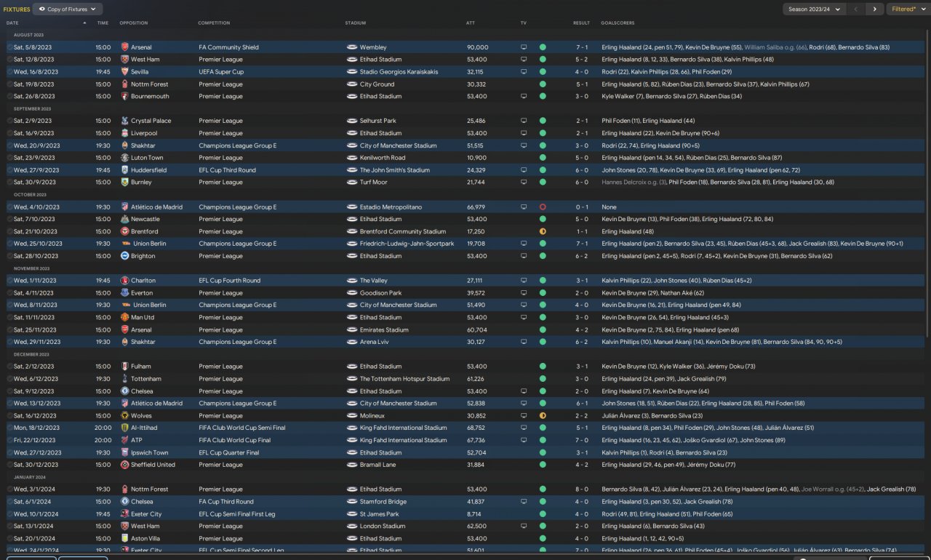Click the orange result dot in the Brentford row
The image size is (931, 560).
[x=543, y=231]
